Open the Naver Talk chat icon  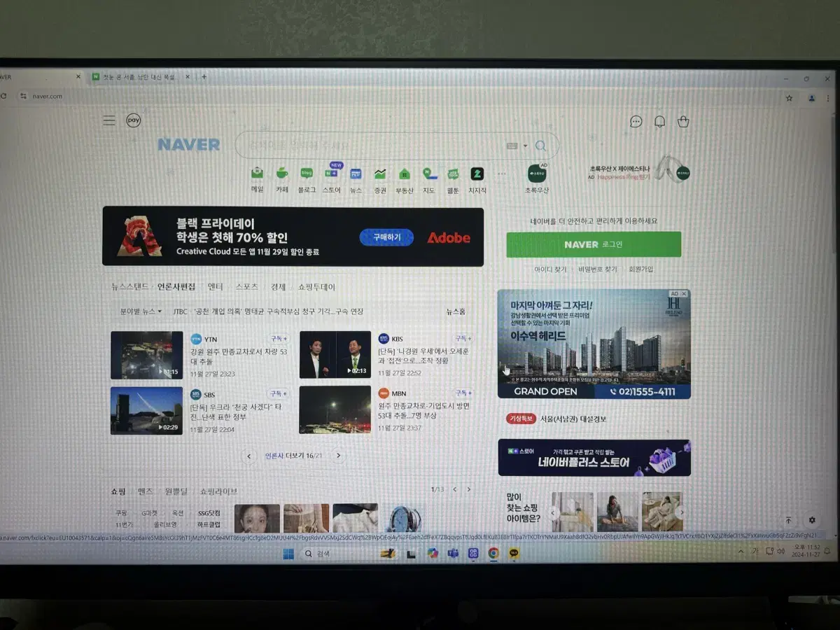(636, 122)
